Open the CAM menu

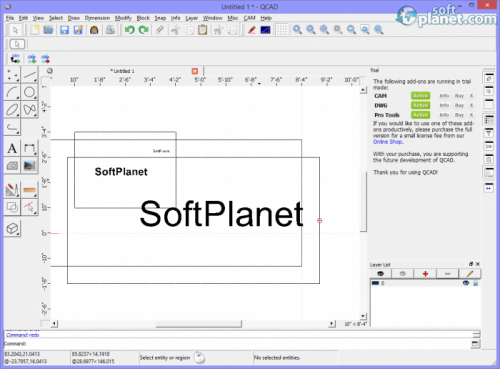pos(249,18)
